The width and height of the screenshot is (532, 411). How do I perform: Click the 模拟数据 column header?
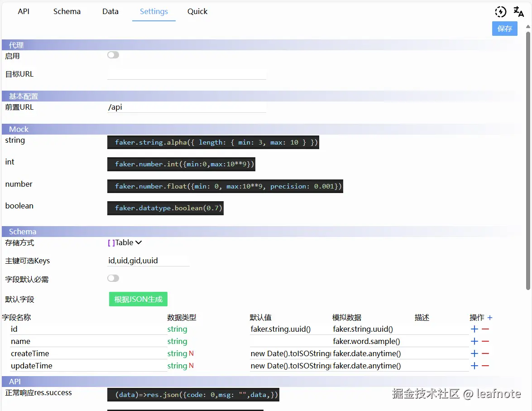pyautogui.click(x=347, y=318)
